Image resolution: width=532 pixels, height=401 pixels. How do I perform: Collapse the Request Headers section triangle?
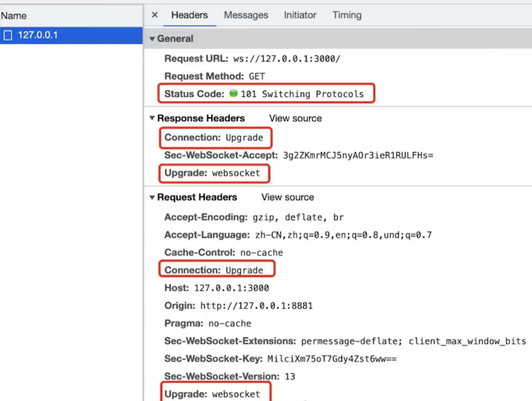[x=152, y=197]
